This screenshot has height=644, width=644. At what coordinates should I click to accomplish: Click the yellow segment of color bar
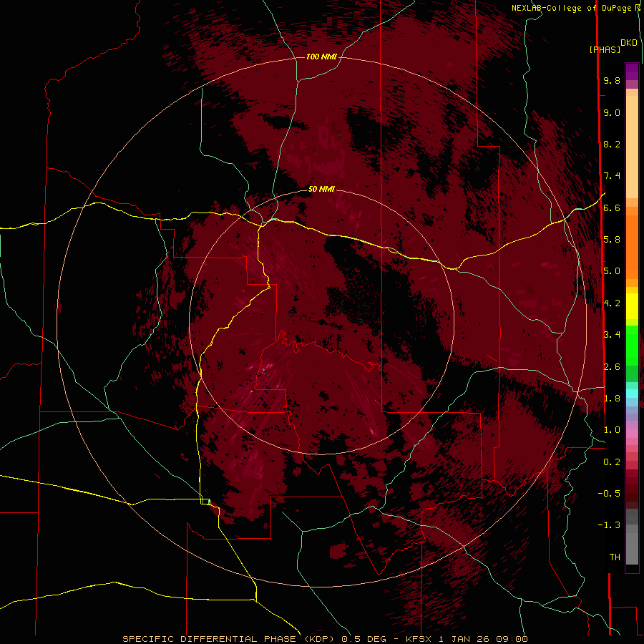pyautogui.click(x=632, y=306)
